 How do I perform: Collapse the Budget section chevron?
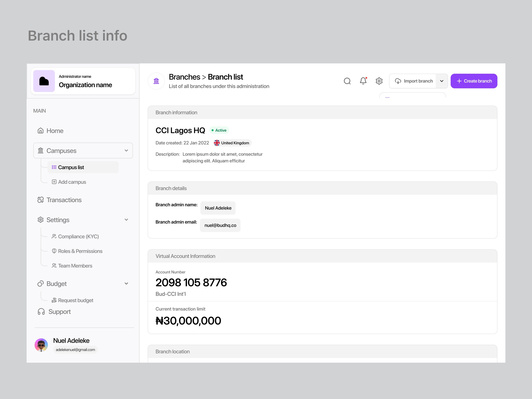[126, 284]
